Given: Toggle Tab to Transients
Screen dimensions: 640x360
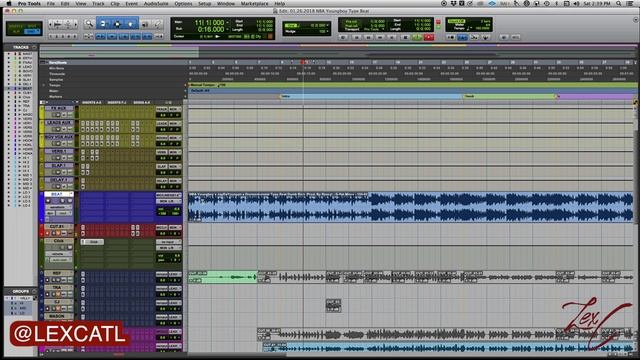Looking at the screenshot, I should (x=100, y=37).
